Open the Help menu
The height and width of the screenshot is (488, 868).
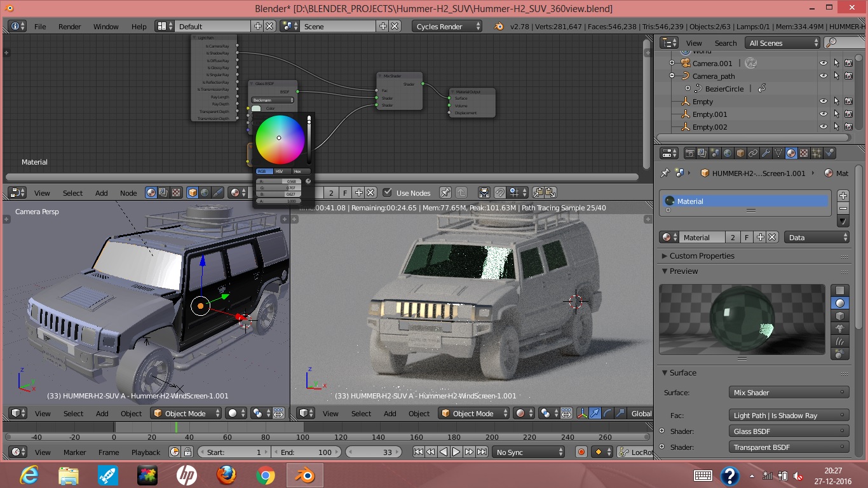coord(139,27)
